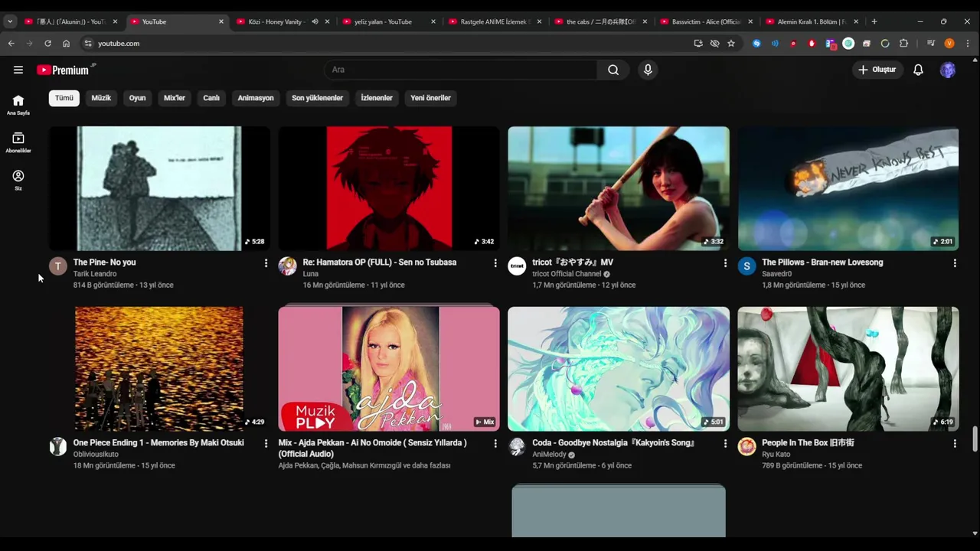Open options for The Pillows Bran-new Lovesong
This screenshot has width=980, height=551.
coord(955,262)
